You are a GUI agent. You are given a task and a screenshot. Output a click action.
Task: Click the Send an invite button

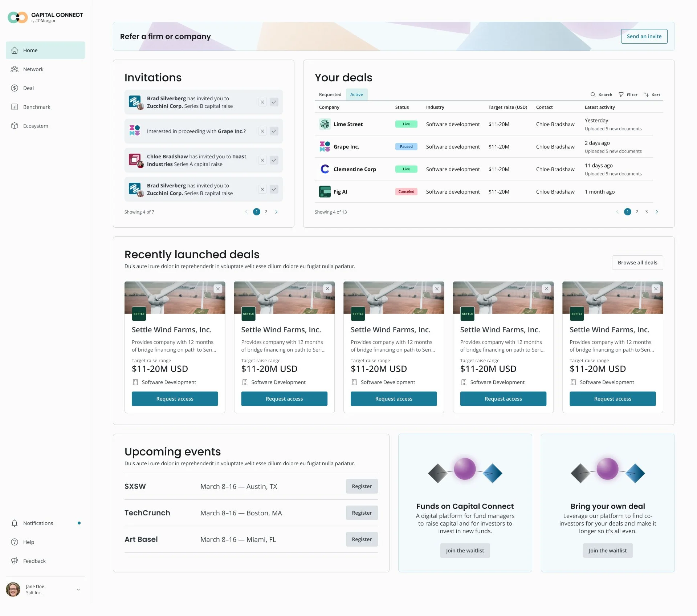click(x=644, y=36)
